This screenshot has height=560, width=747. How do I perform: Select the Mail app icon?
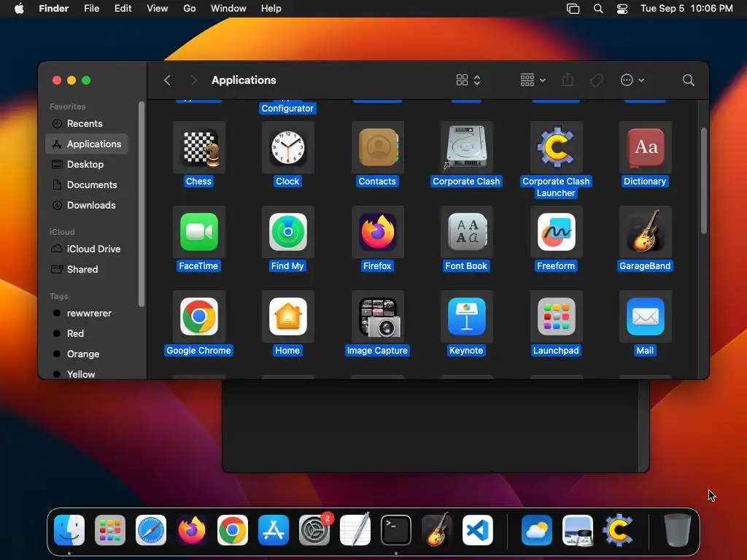(645, 316)
